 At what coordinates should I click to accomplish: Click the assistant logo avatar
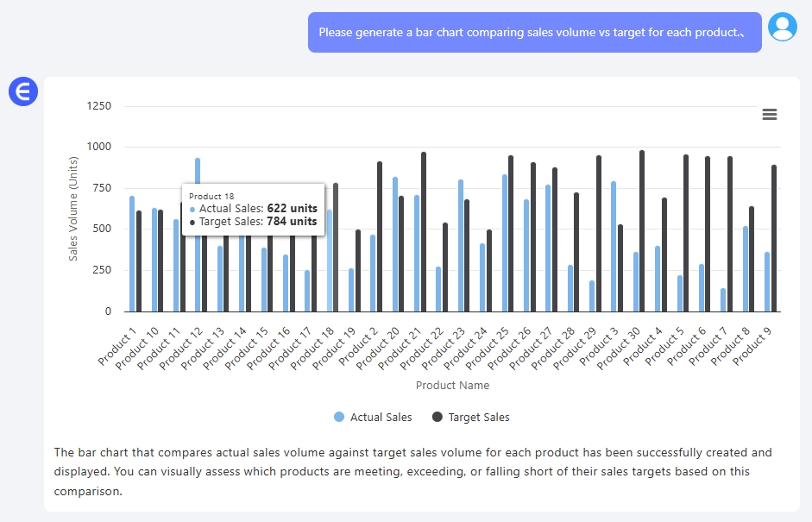point(23,91)
